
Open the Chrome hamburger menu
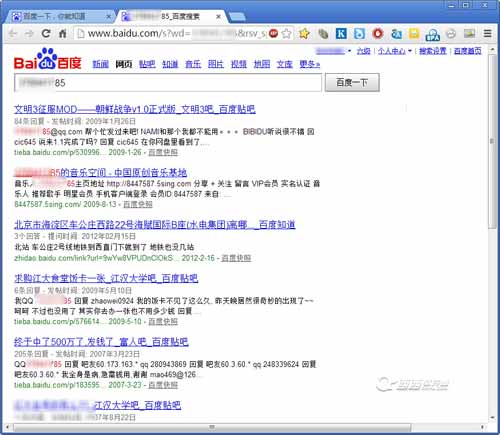(x=487, y=33)
